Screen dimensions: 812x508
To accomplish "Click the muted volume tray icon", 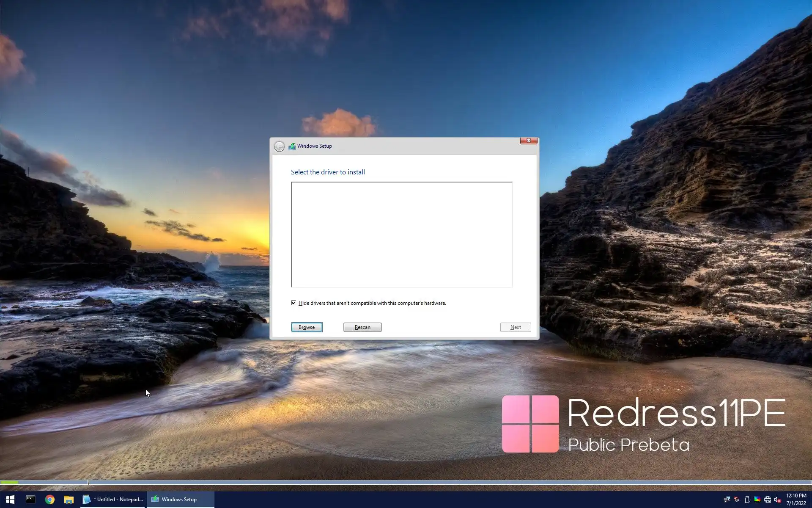I will click(x=777, y=500).
